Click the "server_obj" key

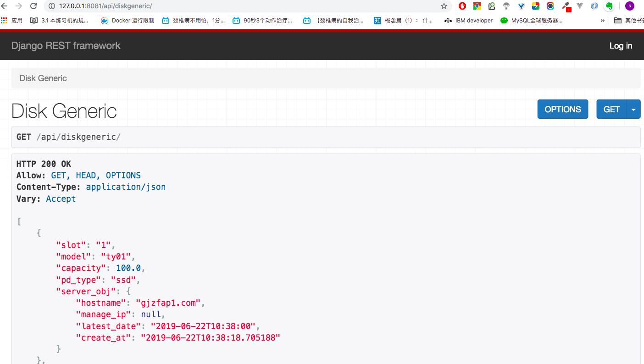(86, 291)
